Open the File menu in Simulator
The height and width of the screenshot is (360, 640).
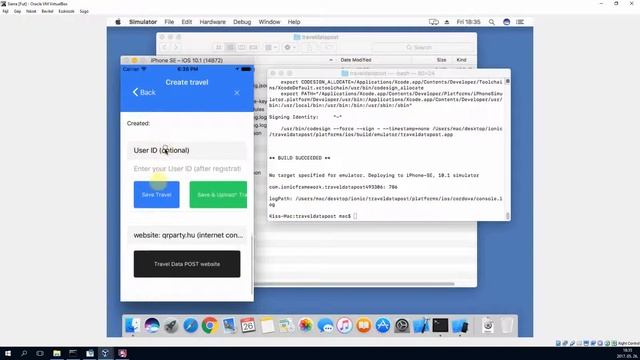coord(169,22)
